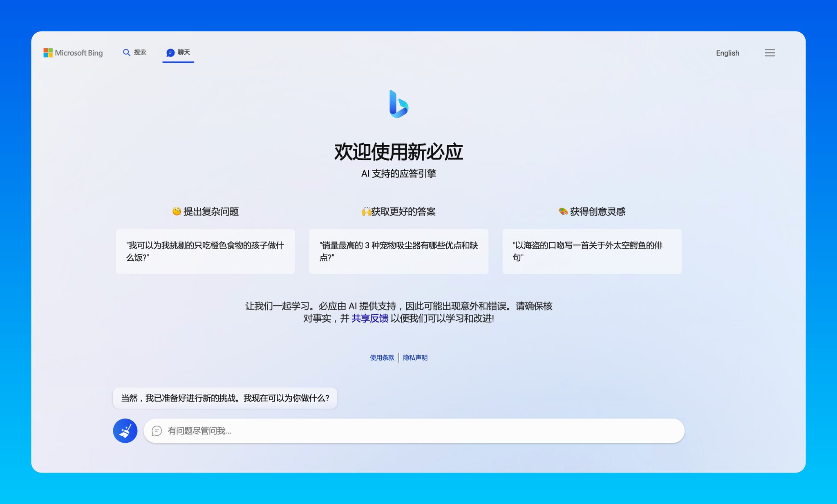Switch to the 聊天 tab
837x504 pixels.
coord(178,52)
